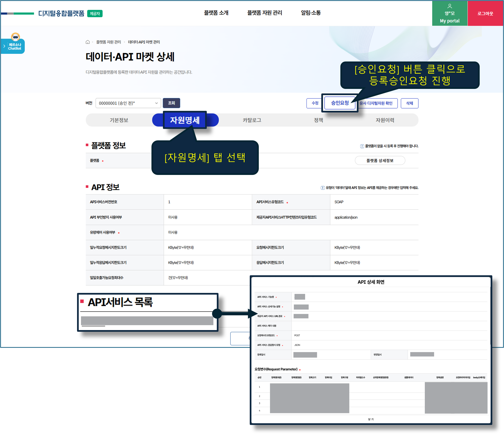Click info icon beside API 정보 notice

322,188
